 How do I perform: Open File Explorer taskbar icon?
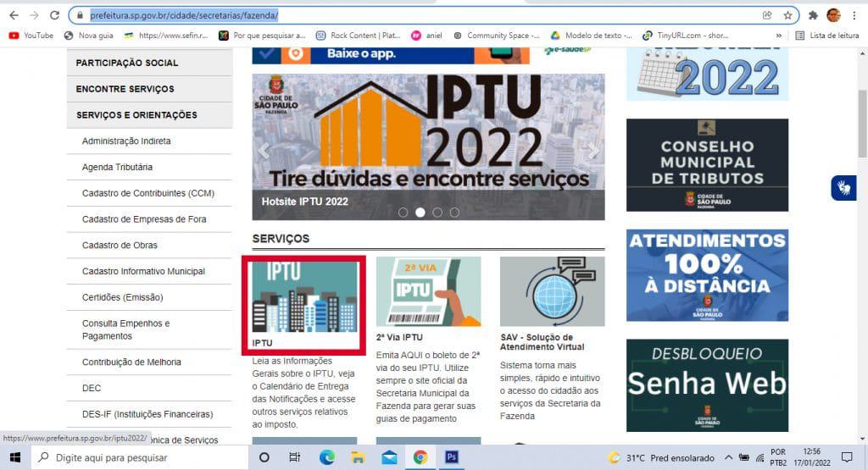pos(359,457)
